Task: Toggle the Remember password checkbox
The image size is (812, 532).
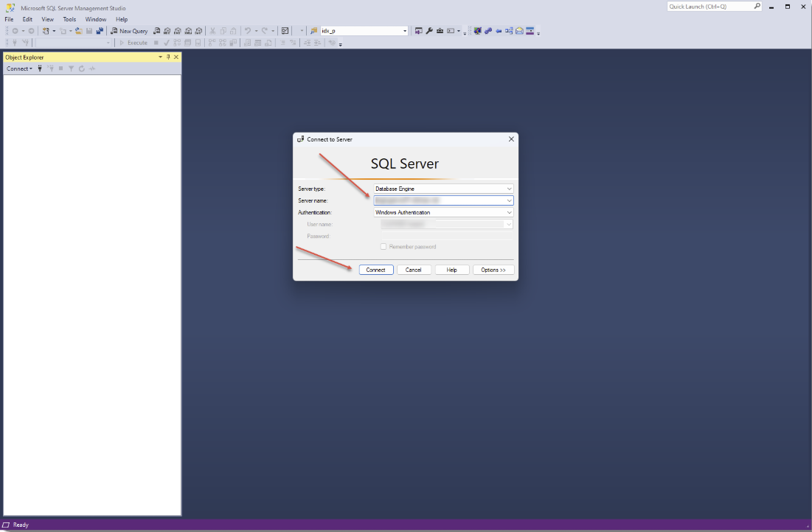Action: pos(384,247)
